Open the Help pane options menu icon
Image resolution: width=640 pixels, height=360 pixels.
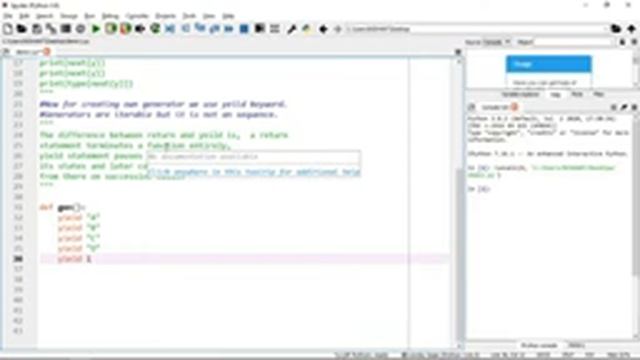click(x=634, y=42)
